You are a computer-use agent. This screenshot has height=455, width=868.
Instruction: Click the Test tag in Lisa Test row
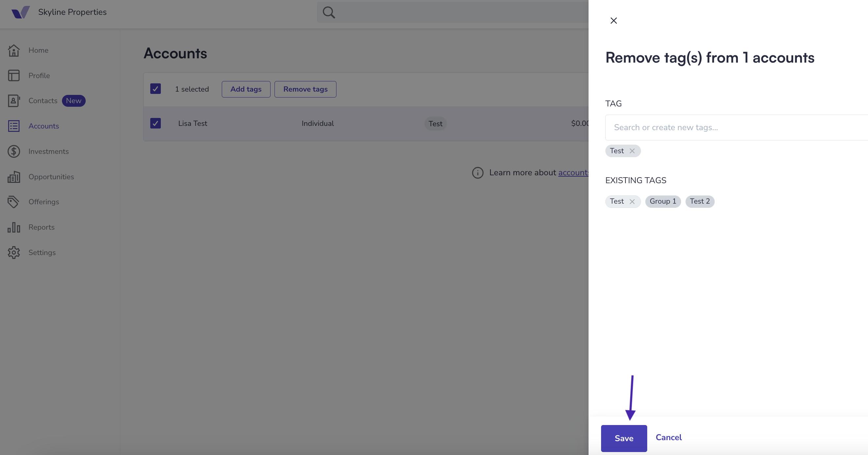click(435, 124)
